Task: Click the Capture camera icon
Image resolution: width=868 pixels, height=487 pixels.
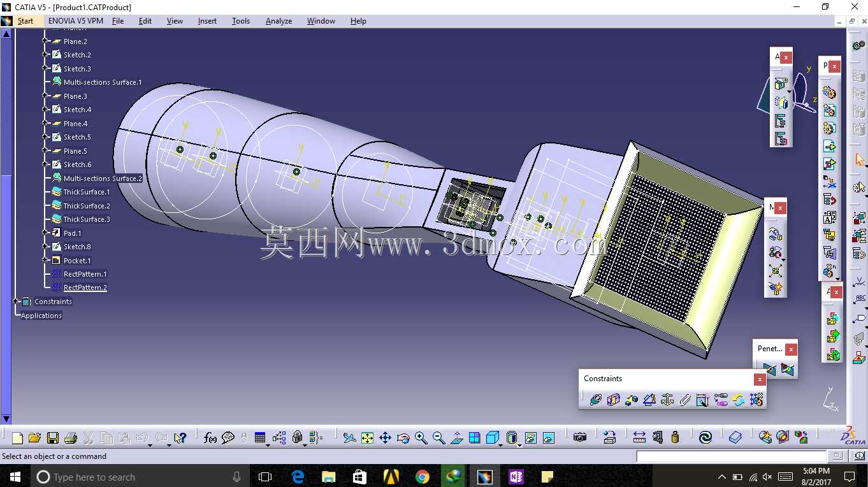Action: point(579,438)
